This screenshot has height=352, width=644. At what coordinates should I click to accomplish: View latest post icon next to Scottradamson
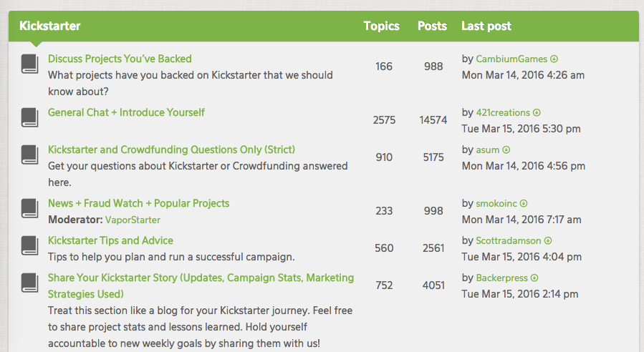coord(548,241)
